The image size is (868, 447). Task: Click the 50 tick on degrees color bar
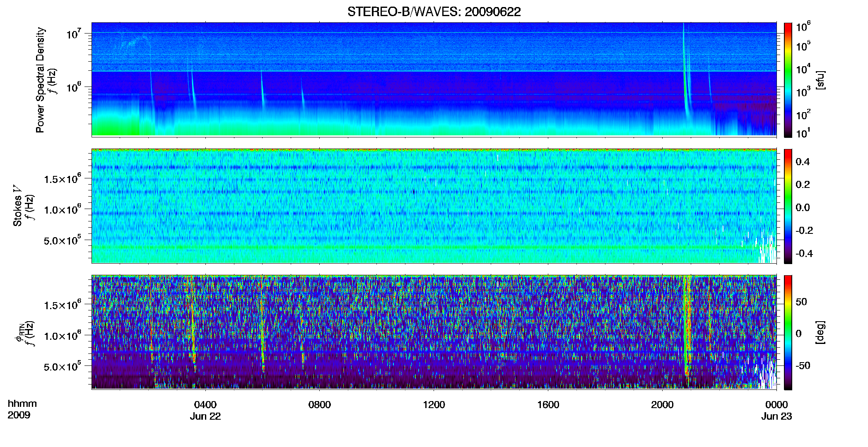coord(801,302)
